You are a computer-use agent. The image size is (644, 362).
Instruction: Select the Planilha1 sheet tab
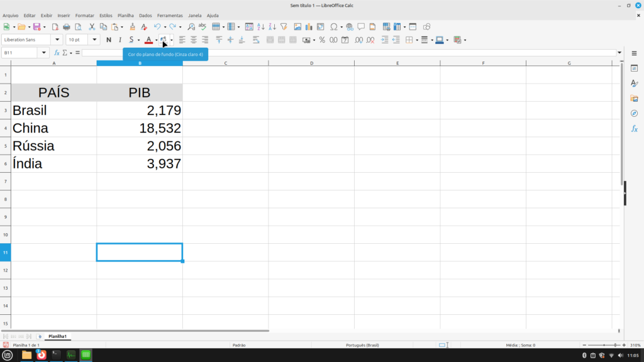[x=57, y=336]
